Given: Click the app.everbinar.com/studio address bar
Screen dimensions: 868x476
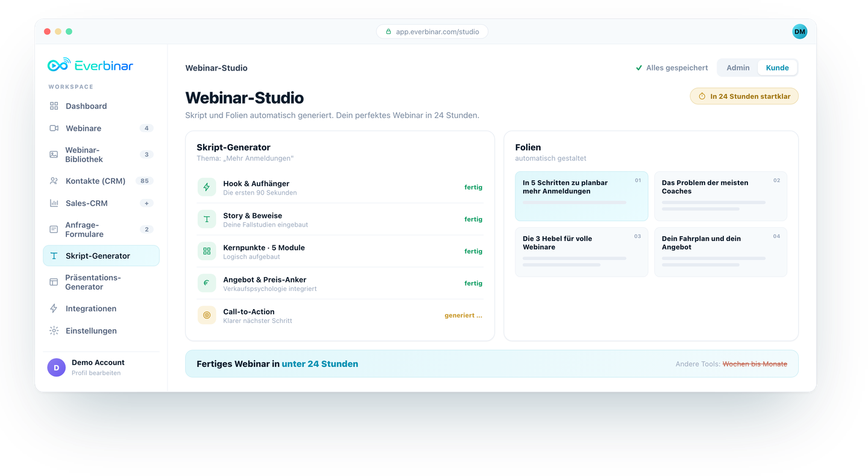Looking at the screenshot, I should pos(432,32).
